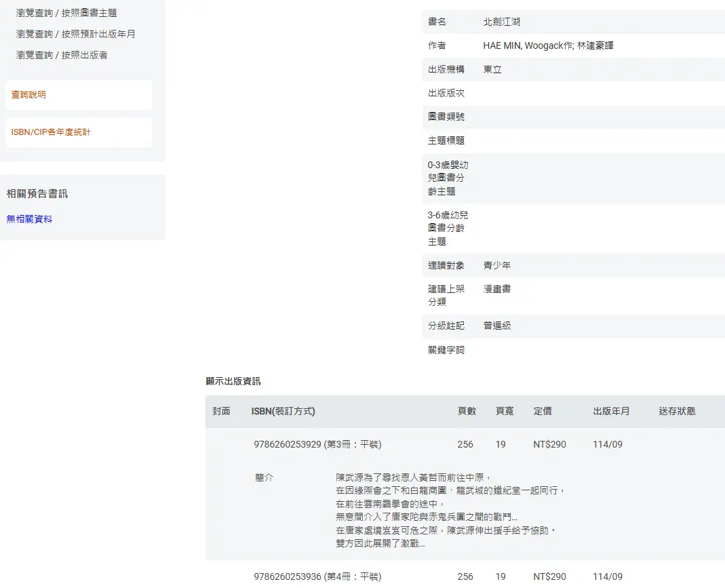725x588 pixels.
Task: Open browse query by book subject
Action: (66, 13)
